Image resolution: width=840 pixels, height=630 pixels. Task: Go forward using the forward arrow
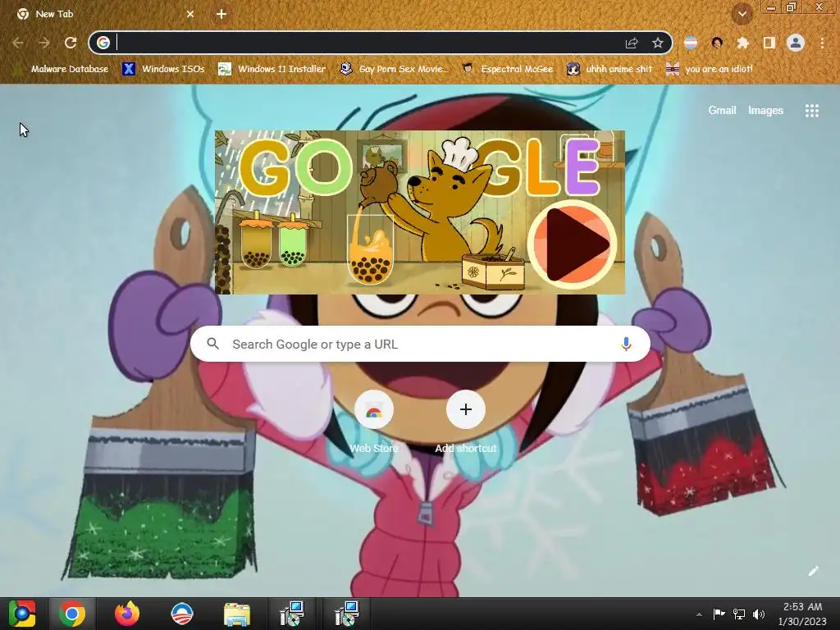44,43
